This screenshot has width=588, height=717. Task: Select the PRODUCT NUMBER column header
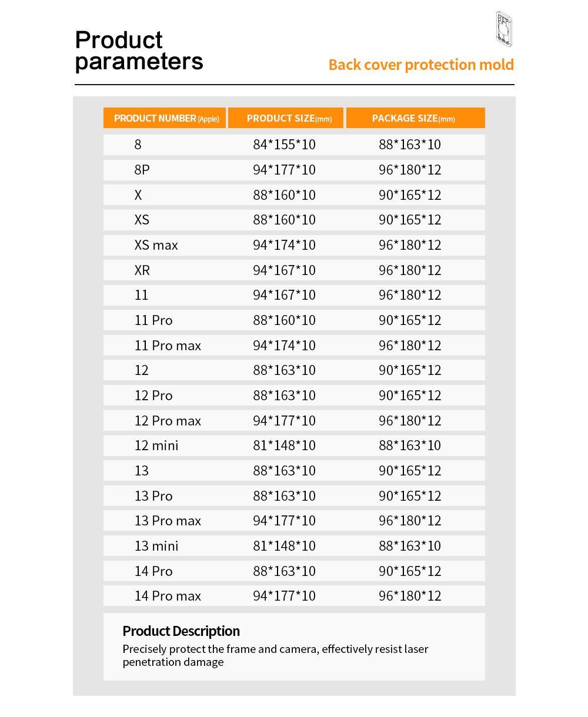tap(165, 118)
